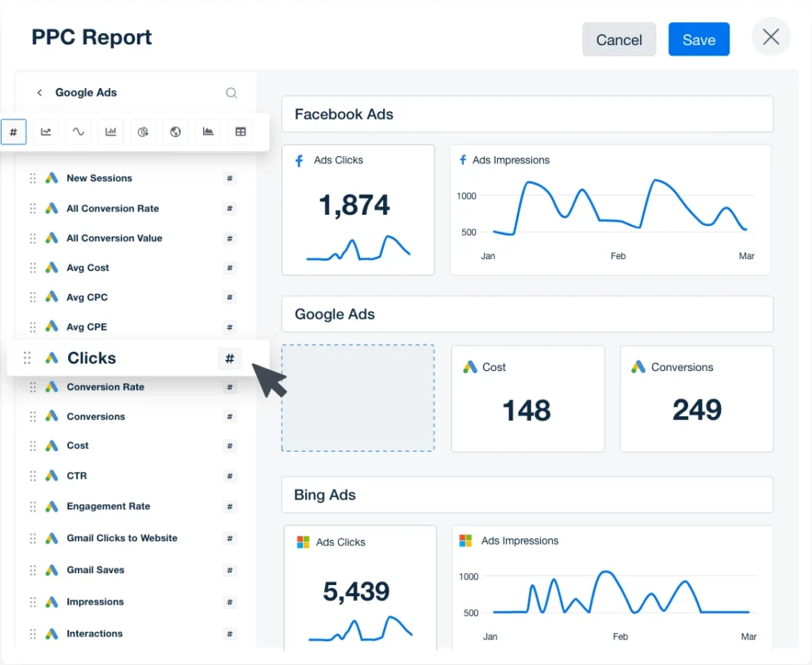Click the # badge on the CTR row
Viewport: 812px width, 665px height.
[230, 476]
